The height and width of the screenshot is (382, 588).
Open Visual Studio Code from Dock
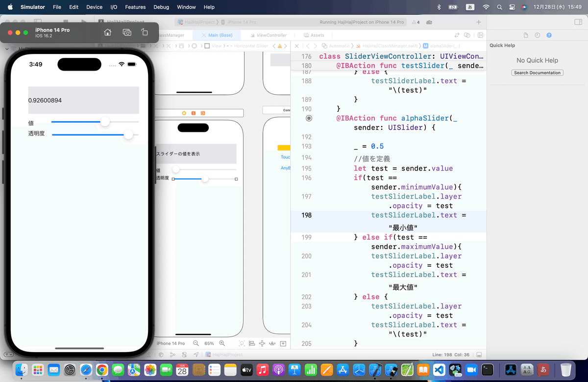(440, 370)
